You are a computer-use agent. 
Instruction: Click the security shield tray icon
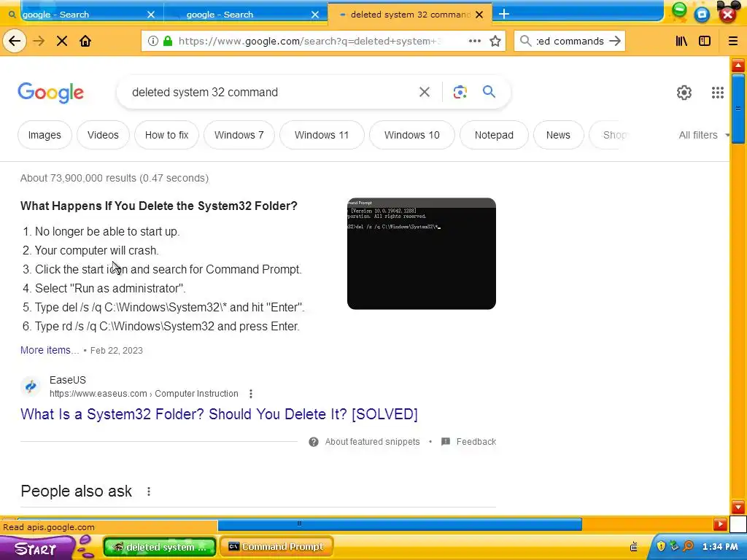click(x=661, y=546)
